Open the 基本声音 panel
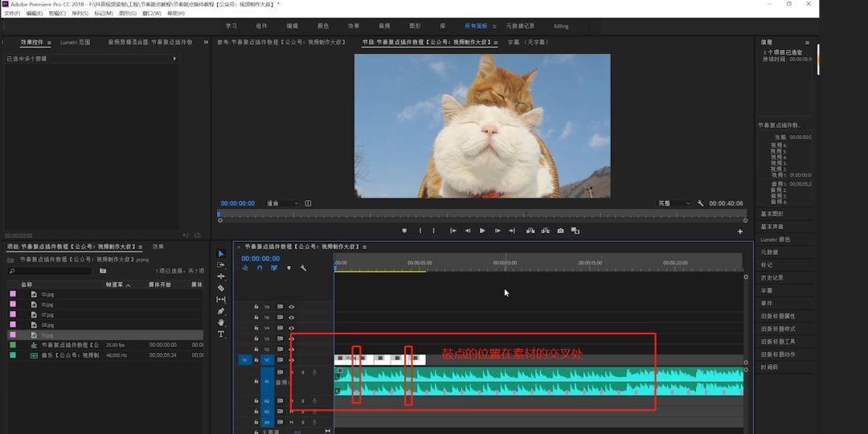This screenshot has height=434, width=868. pyautogui.click(x=772, y=227)
